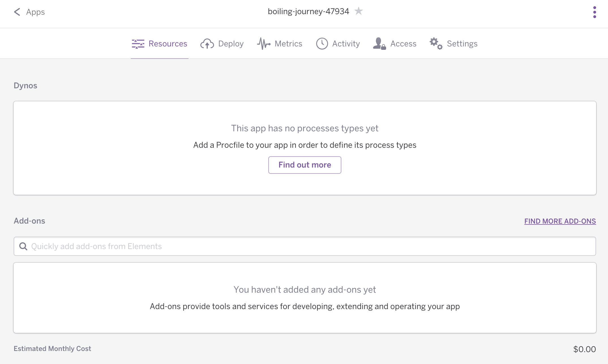Click the Deploy cloud upload icon
608x364 pixels.
click(207, 44)
